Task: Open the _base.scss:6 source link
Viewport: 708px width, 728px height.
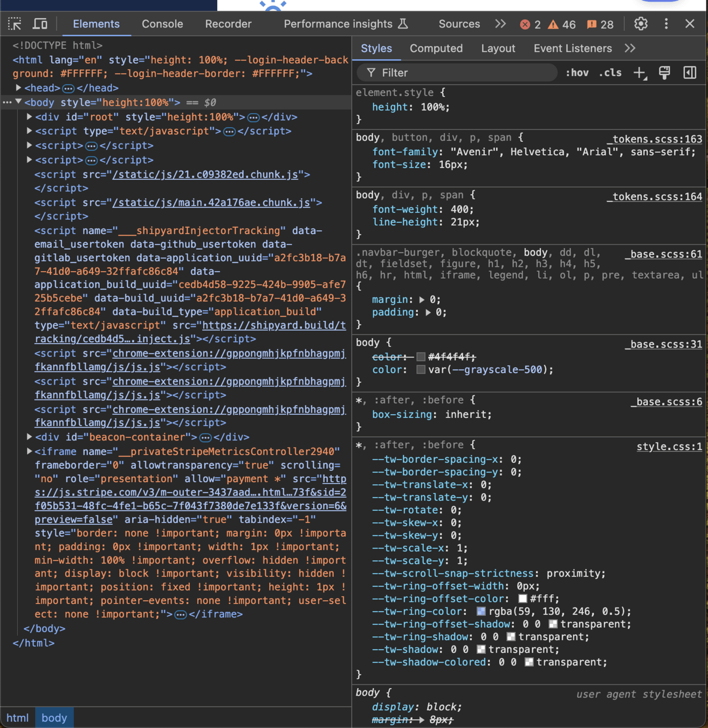Action: coord(666,402)
